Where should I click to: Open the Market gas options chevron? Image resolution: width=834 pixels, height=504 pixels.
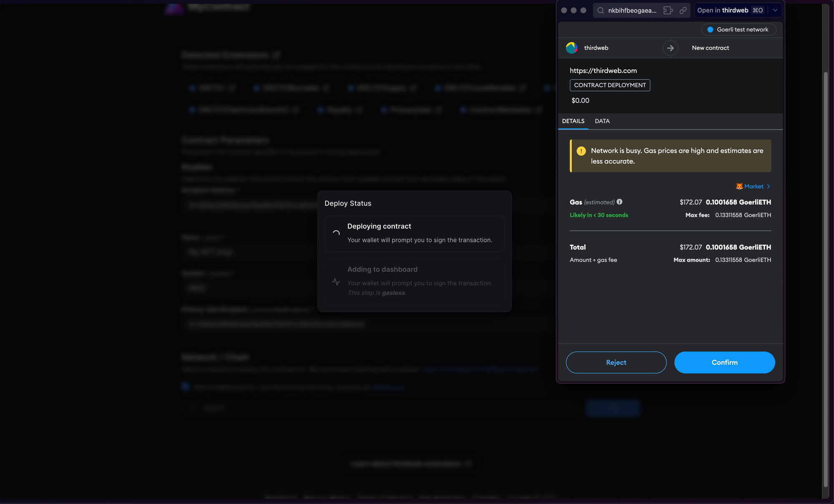[x=768, y=186]
